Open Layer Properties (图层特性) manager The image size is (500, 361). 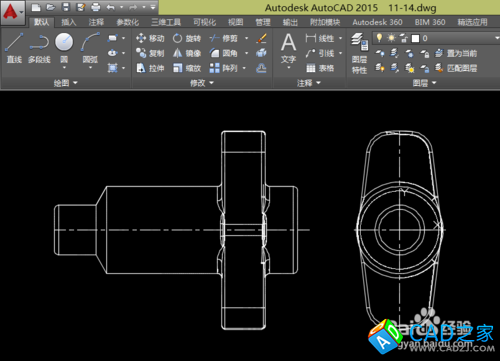[x=359, y=54]
